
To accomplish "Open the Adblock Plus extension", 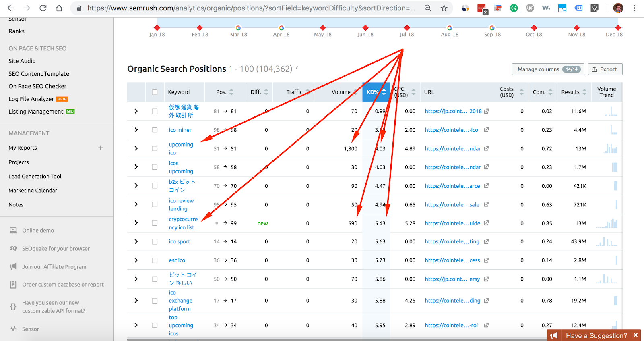I will point(530,8).
